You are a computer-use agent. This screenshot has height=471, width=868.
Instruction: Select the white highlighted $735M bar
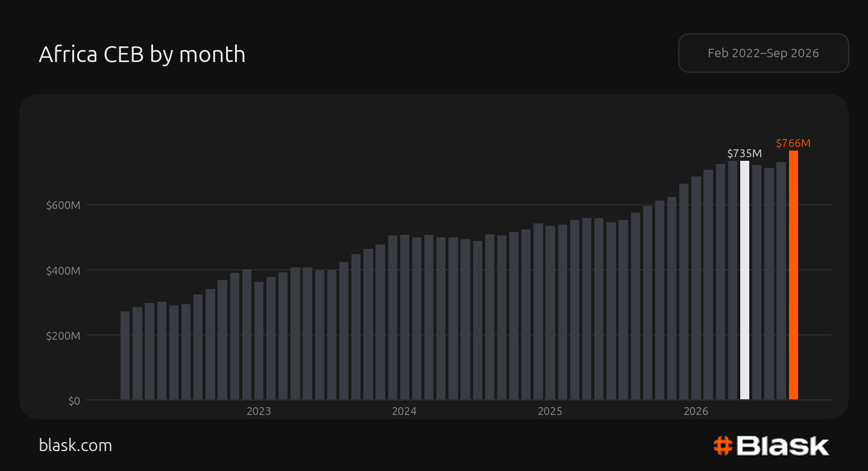744,280
